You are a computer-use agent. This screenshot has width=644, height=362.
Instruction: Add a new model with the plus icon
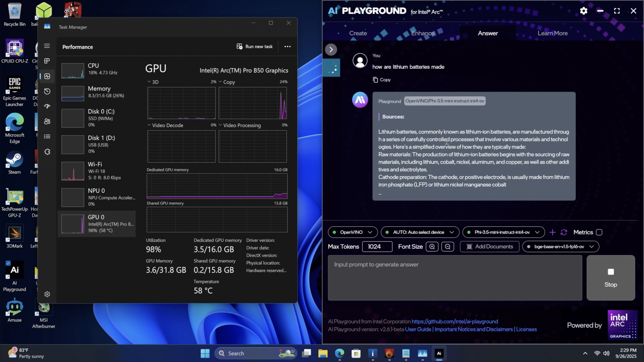(552, 232)
